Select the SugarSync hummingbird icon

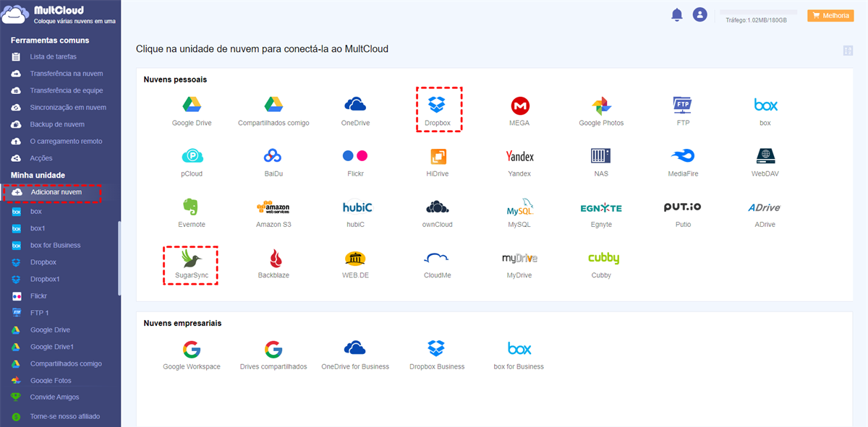192,258
